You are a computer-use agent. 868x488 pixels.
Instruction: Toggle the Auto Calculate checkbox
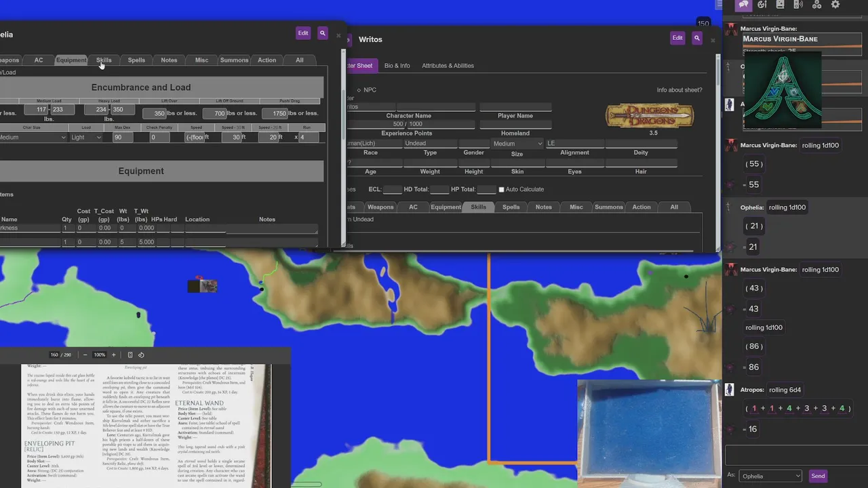pyautogui.click(x=502, y=190)
